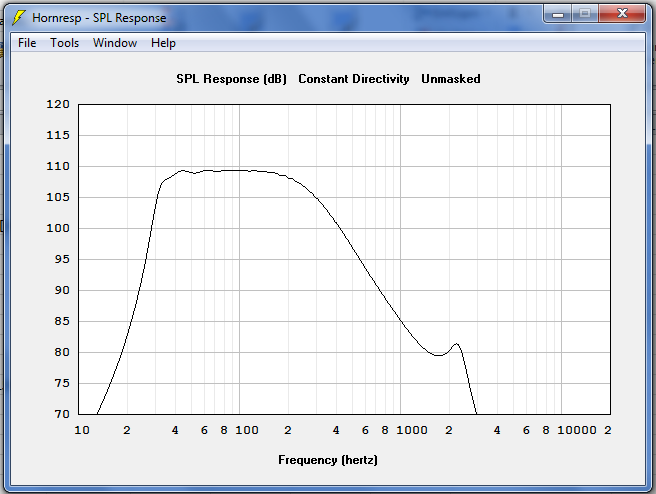Click the 75 dB axis value
The image size is (656, 494).
point(62,383)
